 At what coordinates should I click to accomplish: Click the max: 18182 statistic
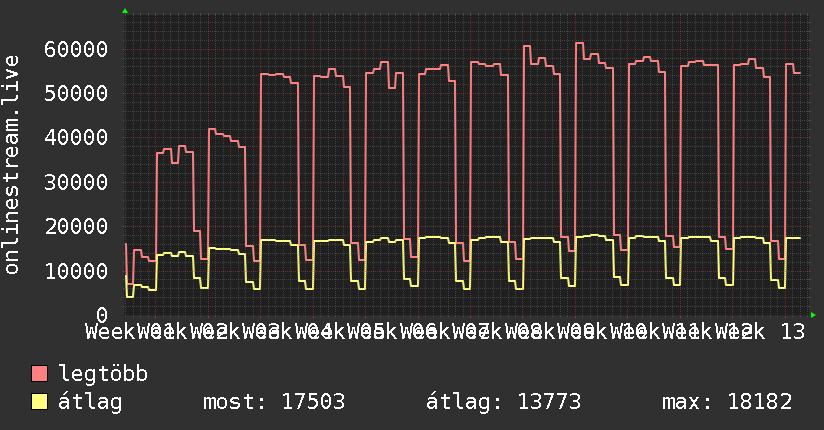click(x=727, y=402)
